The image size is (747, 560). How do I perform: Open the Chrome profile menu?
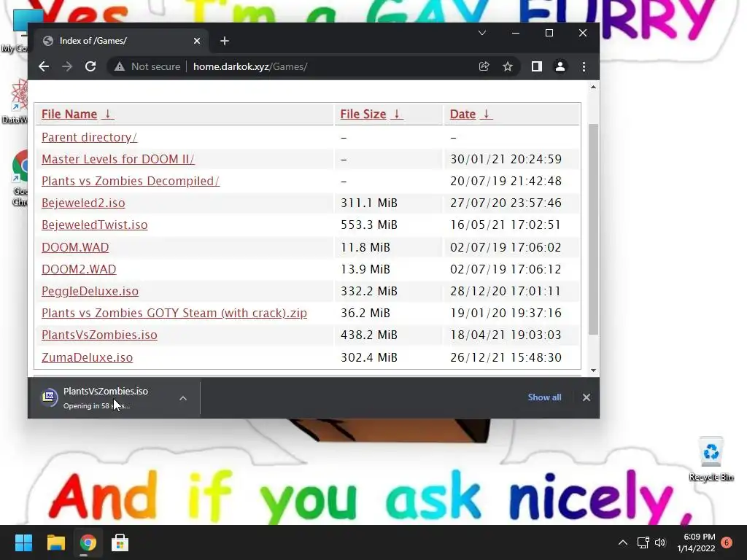tap(560, 66)
